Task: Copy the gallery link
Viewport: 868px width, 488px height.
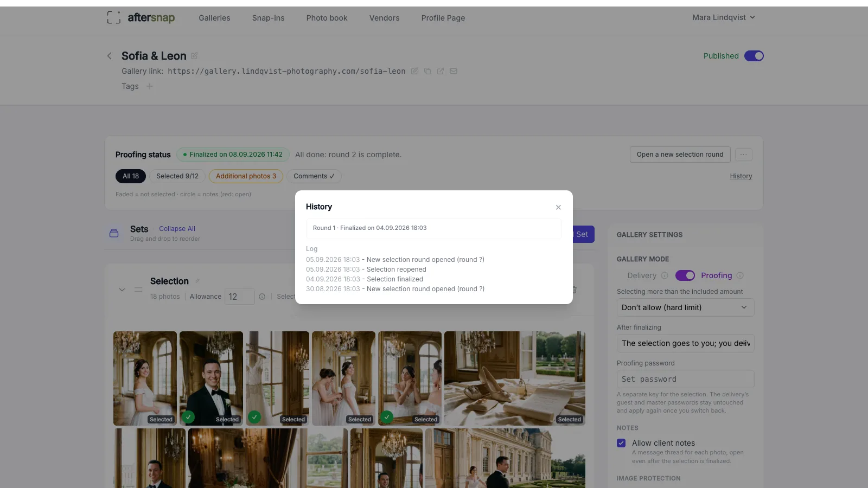Action: (x=427, y=71)
